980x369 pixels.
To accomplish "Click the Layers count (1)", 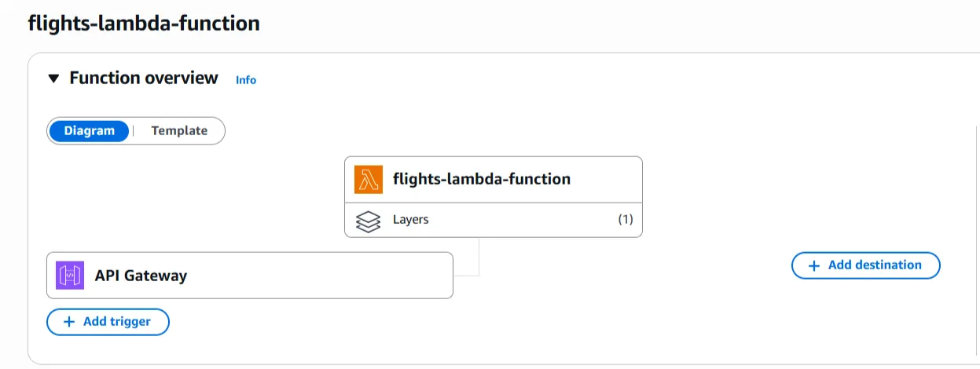I will pos(625,220).
